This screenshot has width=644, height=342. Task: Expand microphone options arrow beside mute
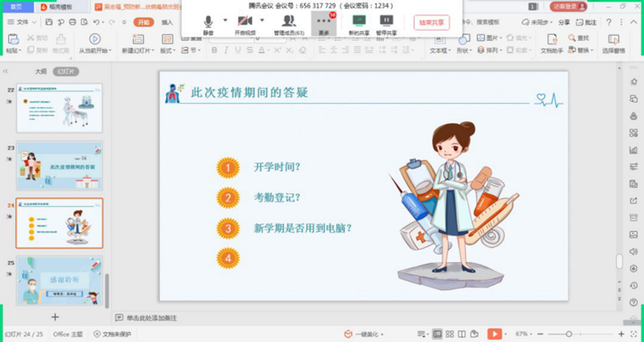[225, 20]
